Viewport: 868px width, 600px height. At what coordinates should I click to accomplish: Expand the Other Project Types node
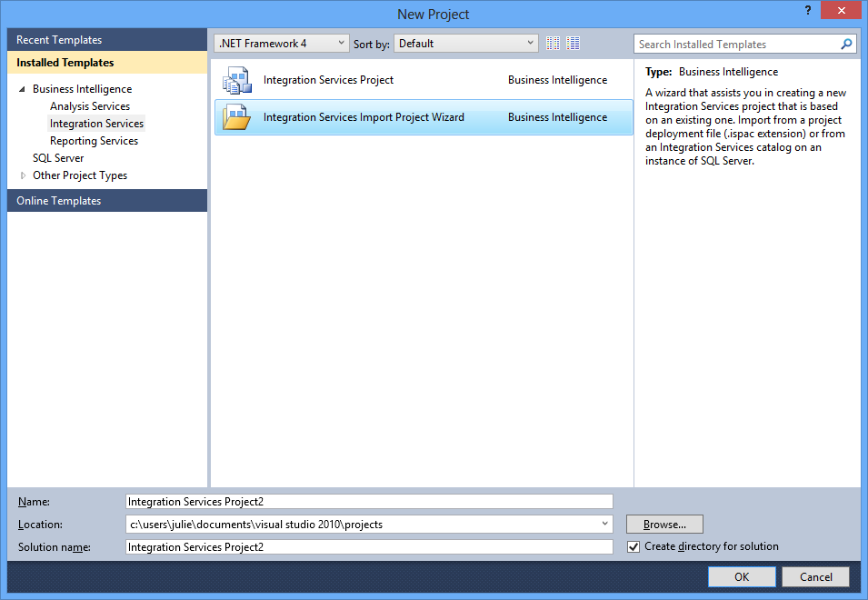coord(23,175)
